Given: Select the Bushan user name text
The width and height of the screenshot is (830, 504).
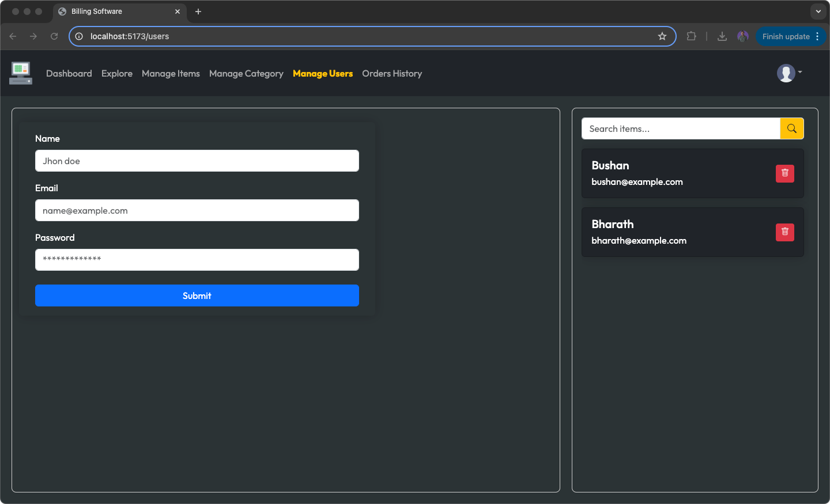Looking at the screenshot, I should tap(610, 165).
